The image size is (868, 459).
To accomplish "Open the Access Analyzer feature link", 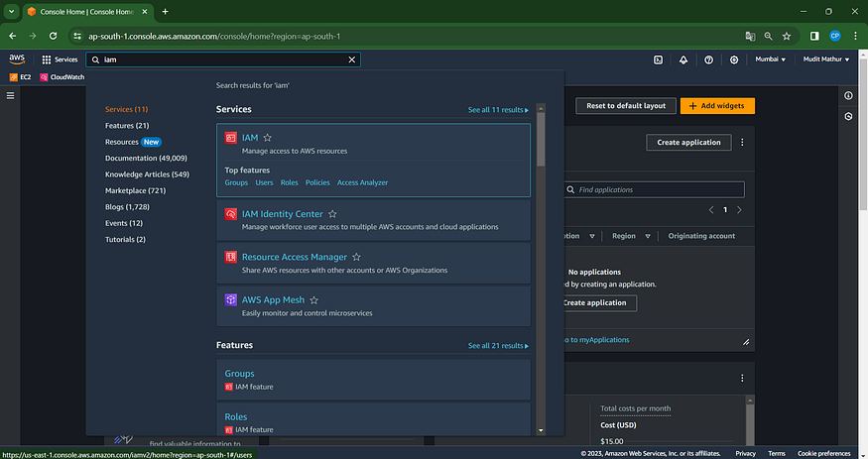I will [x=363, y=182].
